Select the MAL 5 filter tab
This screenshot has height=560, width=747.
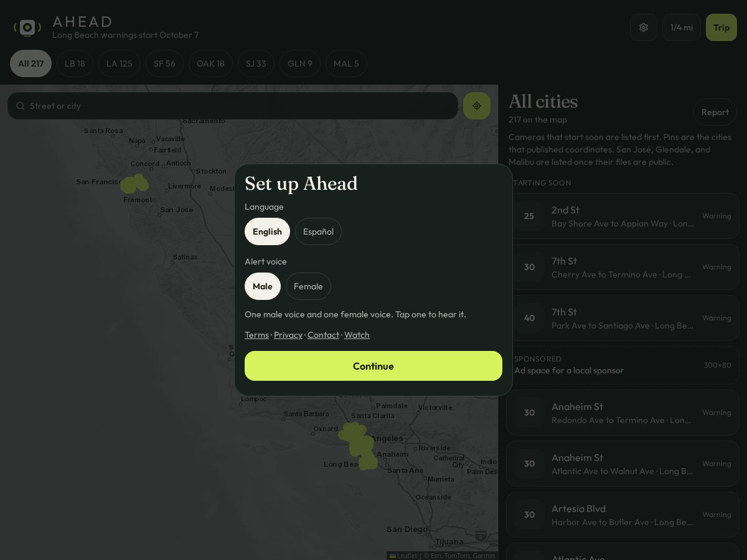[346, 63]
